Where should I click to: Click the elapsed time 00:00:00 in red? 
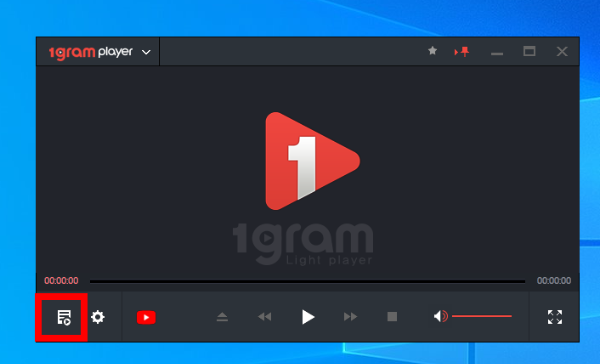pos(61,281)
